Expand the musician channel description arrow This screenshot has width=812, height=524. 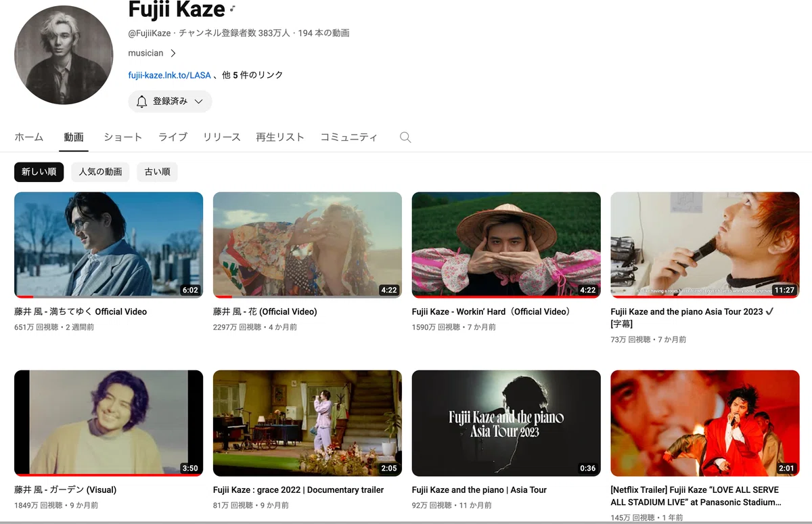point(173,53)
